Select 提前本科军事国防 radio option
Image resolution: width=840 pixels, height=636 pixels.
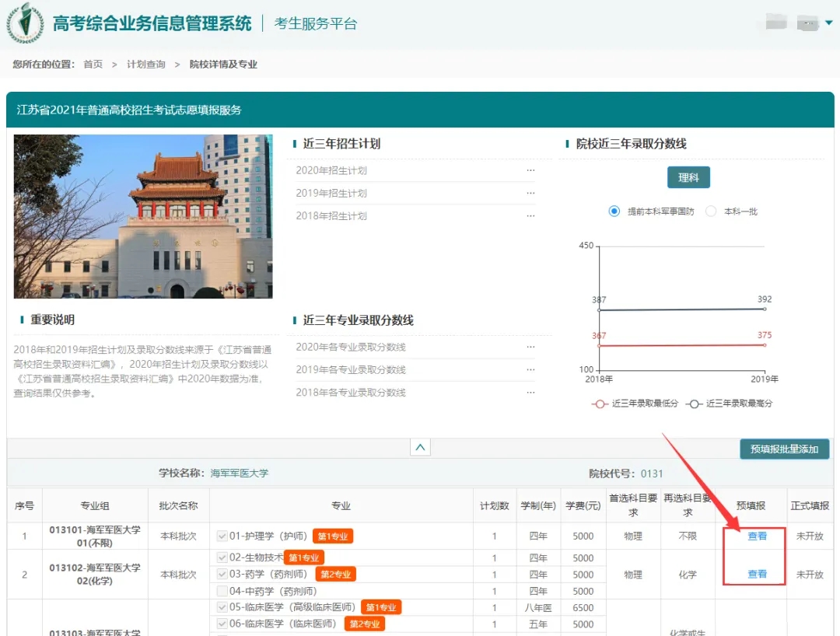tap(614, 211)
